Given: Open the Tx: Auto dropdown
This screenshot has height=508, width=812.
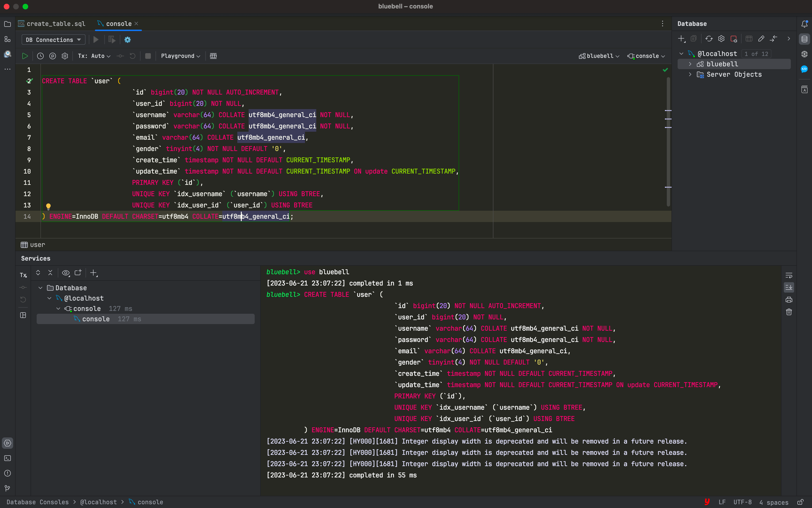Looking at the screenshot, I should (94, 56).
